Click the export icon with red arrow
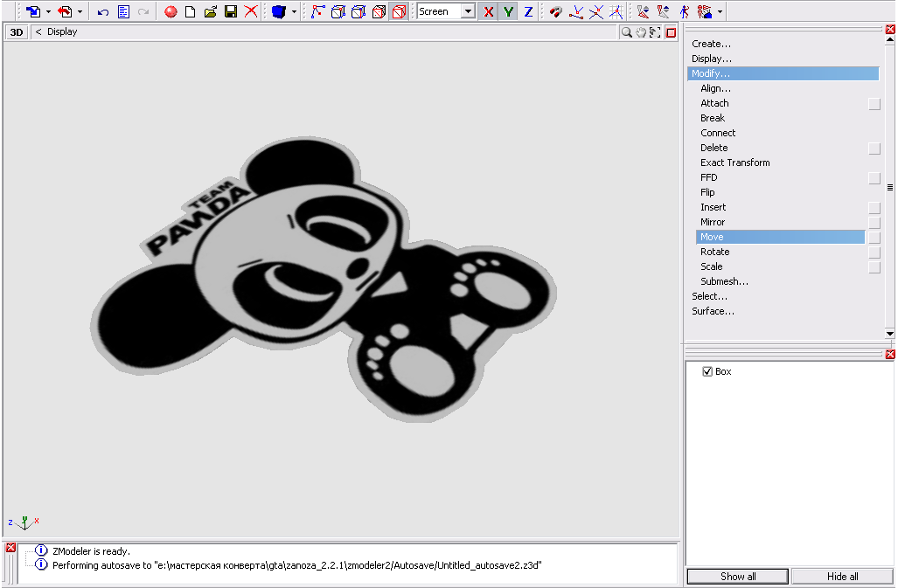This screenshot has width=898, height=588. pyautogui.click(x=66, y=11)
